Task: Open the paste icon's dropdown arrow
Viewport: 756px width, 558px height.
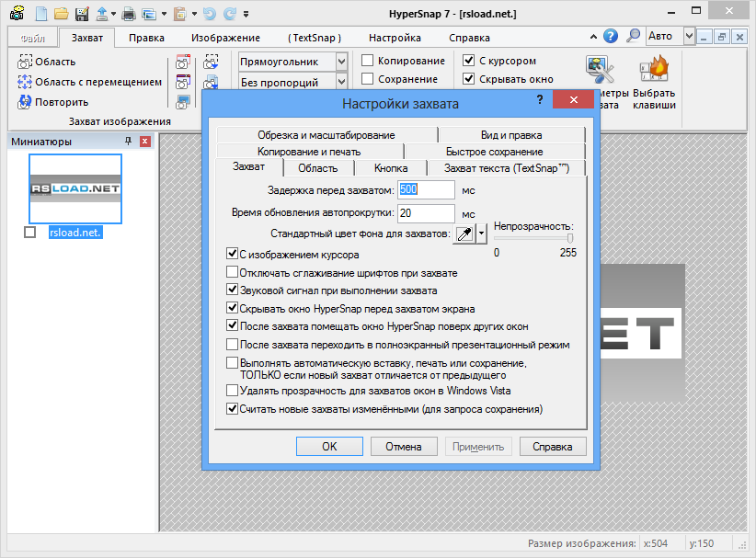Action: click(194, 14)
